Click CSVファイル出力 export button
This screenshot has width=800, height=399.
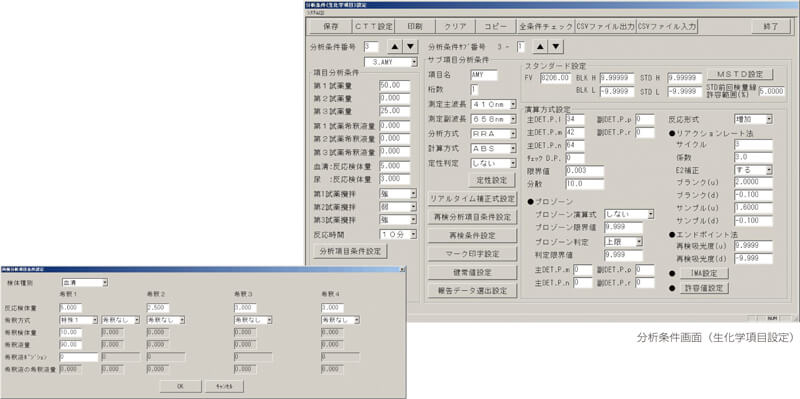pos(606,27)
